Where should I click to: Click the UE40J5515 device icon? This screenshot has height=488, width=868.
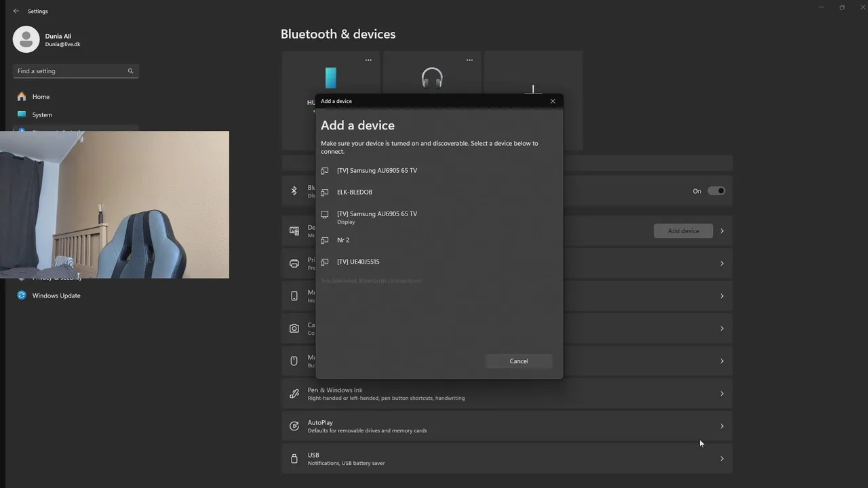325,262
